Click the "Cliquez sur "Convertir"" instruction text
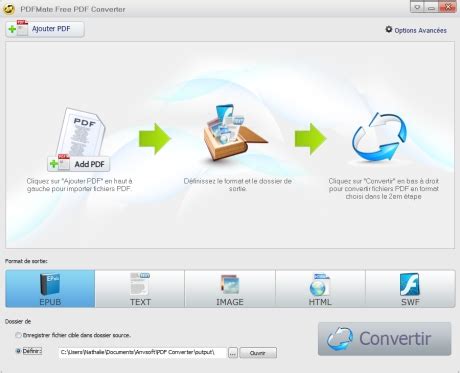This screenshot has height=373, width=460. click(x=384, y=189)
